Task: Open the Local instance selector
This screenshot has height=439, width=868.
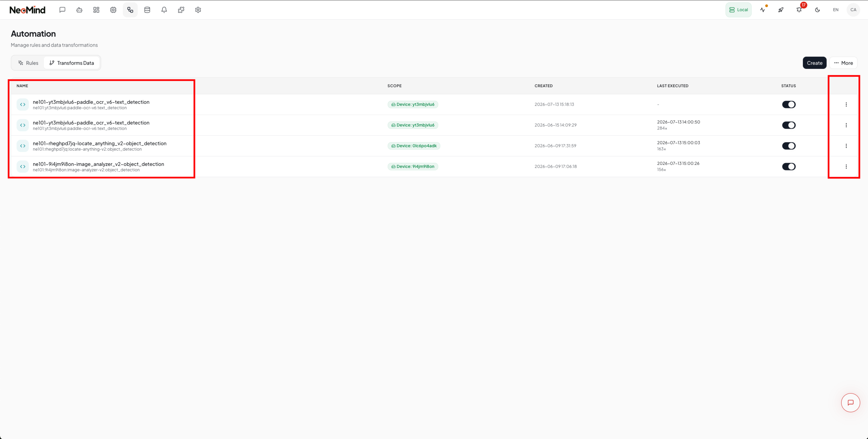Action: (x=739, y=10)
